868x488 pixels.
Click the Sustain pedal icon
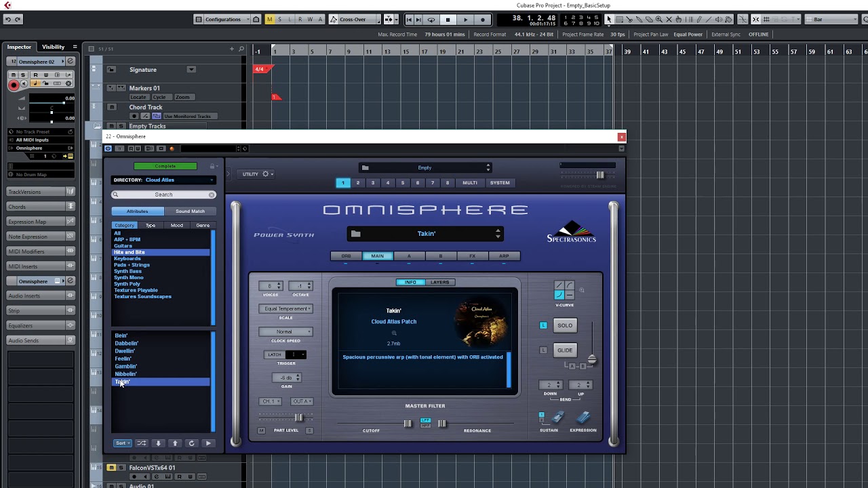pos(557,418)
